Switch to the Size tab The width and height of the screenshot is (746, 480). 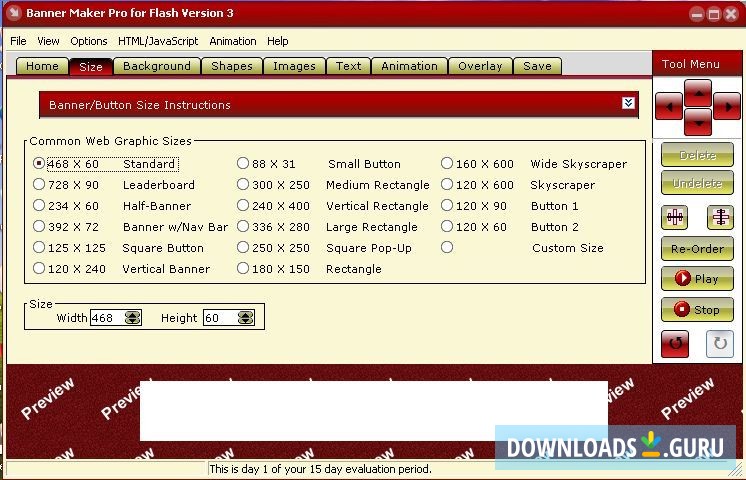coord(91,67)
